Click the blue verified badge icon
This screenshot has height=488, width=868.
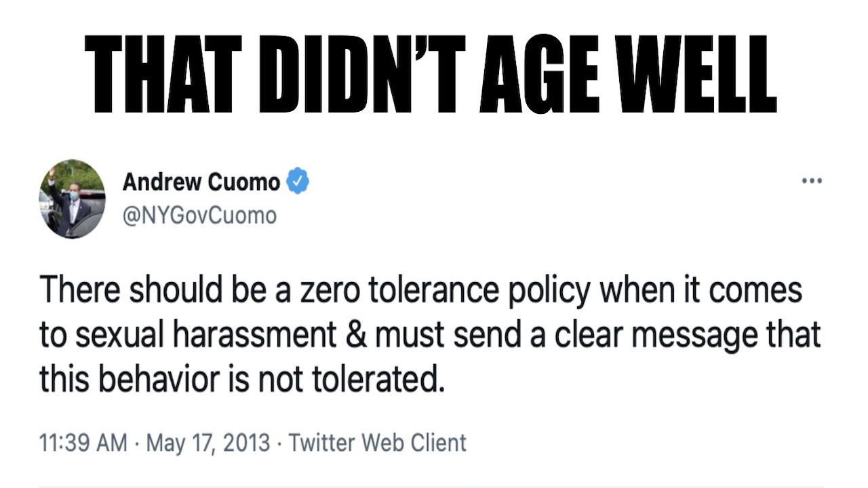coord(298,182)
